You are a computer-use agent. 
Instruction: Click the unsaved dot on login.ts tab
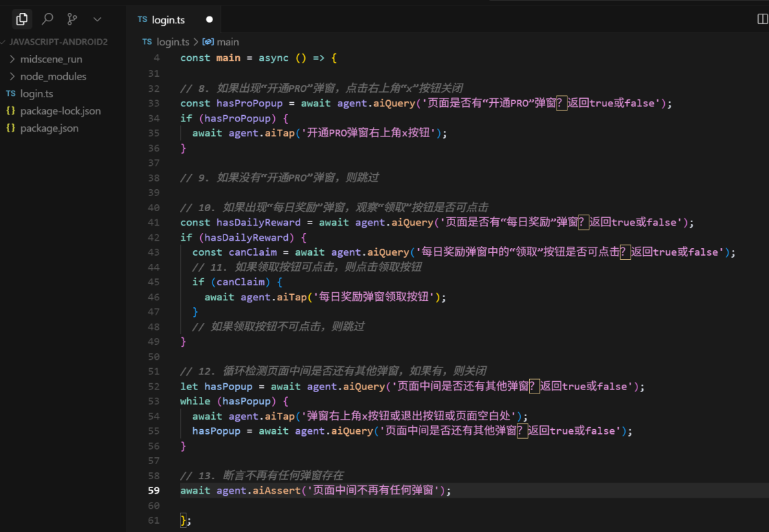210,20
